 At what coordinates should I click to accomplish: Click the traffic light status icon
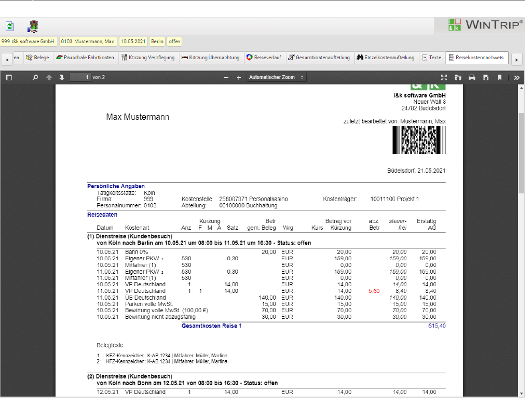33,26
